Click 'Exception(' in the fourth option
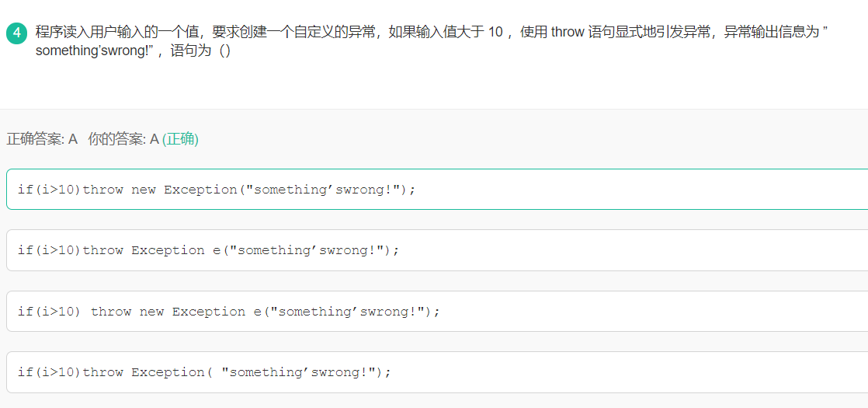The height and width of the screenshot is (408, 868). (x=172, y=372)
